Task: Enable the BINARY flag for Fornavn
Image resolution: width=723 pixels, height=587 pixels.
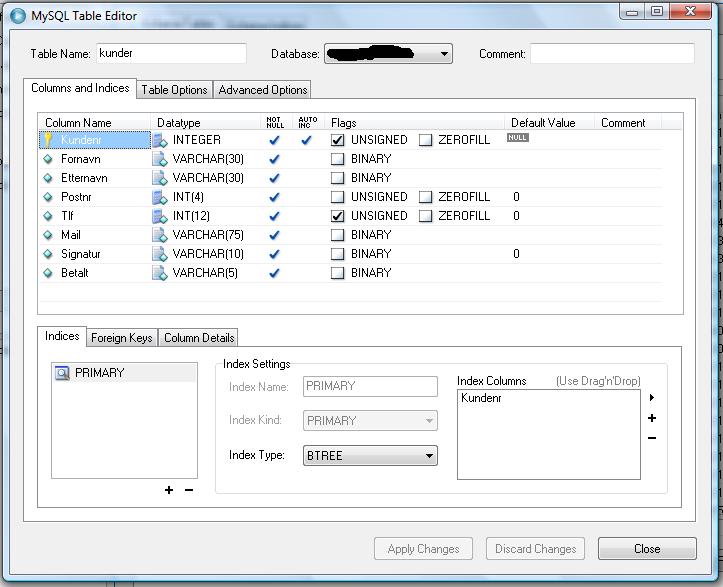Action: pyautogui.click(x=338, y=159)
